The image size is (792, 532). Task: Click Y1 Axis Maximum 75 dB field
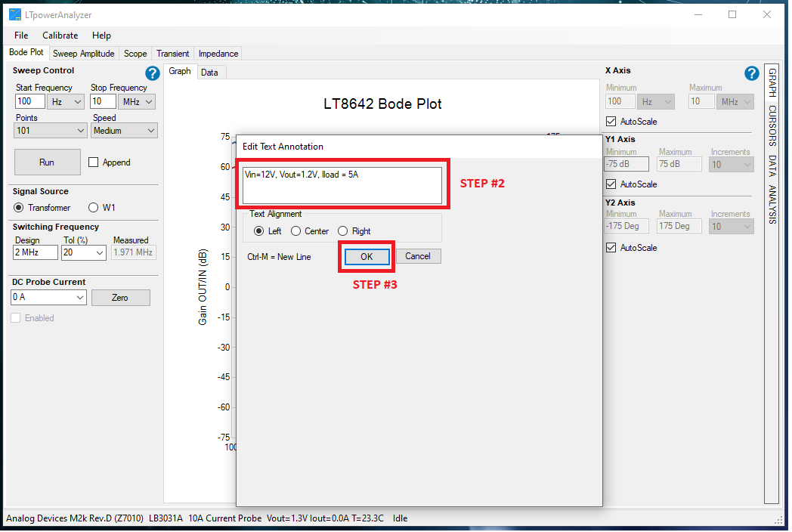click(x=679, y=164)
